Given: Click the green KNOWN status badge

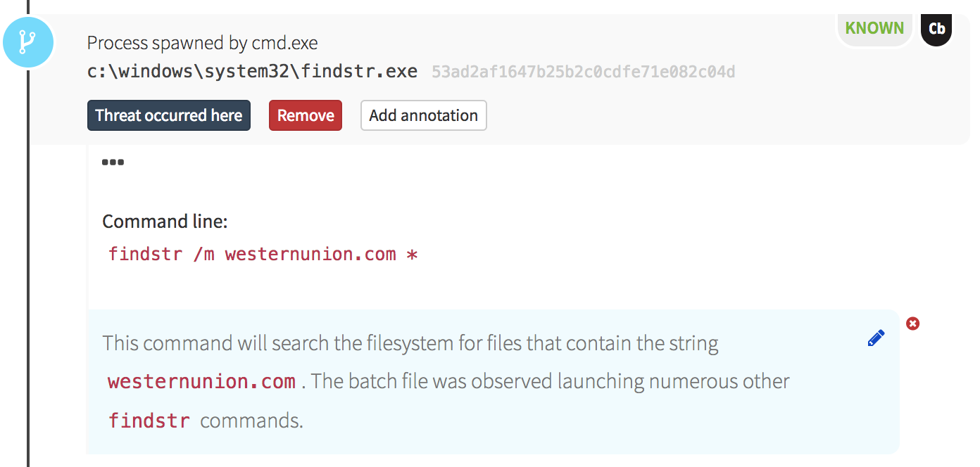Looking at the screenshot, I should (874, 29).
